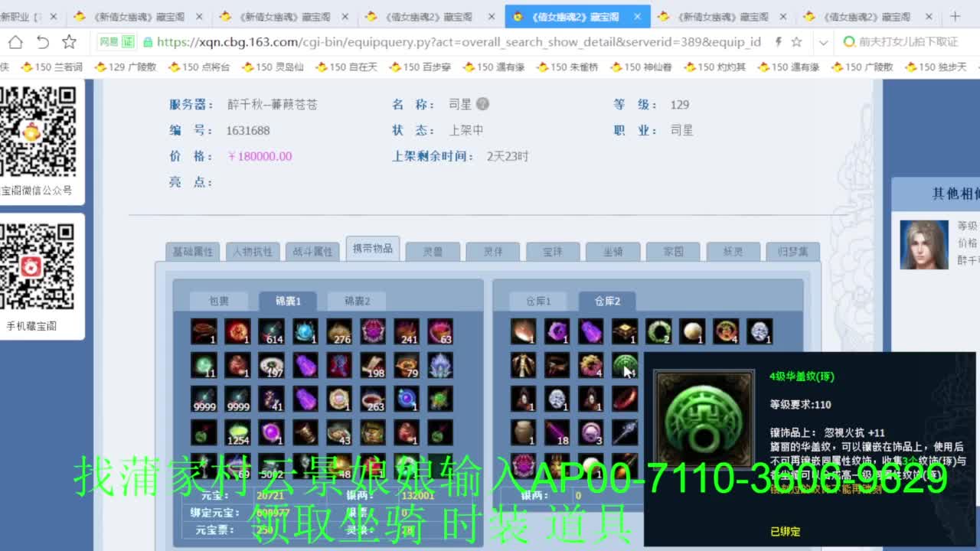
Task: Click the help icon next to name 司星
Action: (x=482, y=104)
